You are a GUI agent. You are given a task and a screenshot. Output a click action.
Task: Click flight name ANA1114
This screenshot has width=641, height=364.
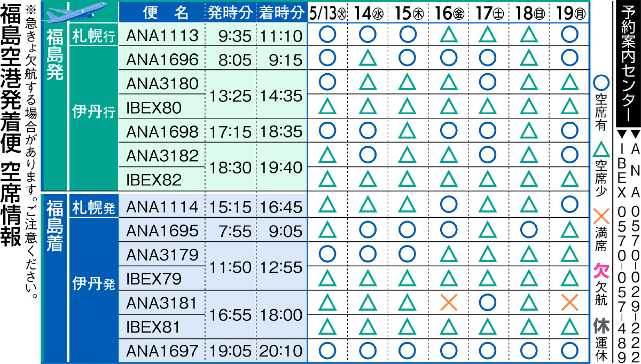pos(162,207)
